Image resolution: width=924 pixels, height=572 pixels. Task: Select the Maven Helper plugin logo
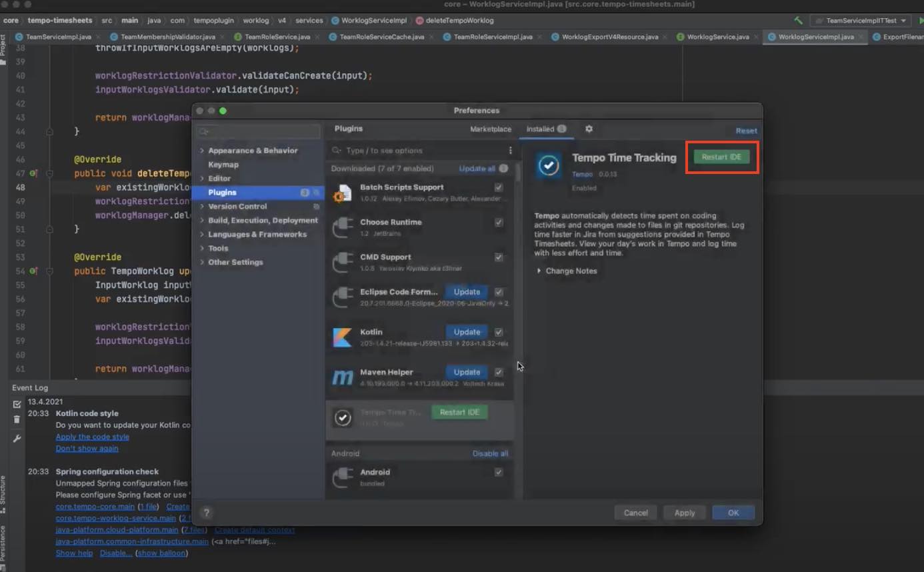click(x=343, y=377)
